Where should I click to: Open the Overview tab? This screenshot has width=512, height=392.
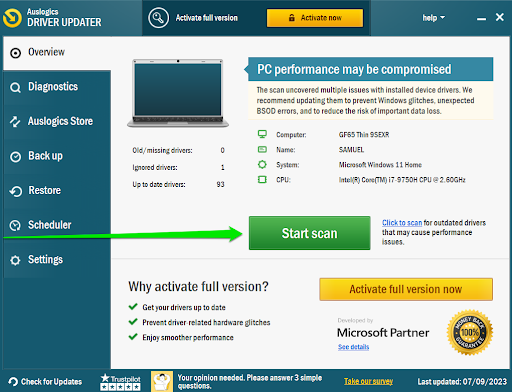(57, 53)
